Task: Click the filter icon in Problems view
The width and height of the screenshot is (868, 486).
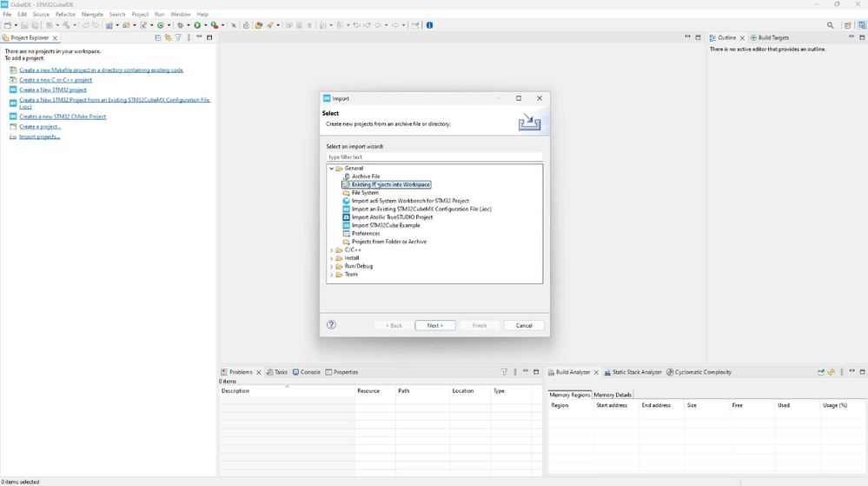Action: pos(504,372)
